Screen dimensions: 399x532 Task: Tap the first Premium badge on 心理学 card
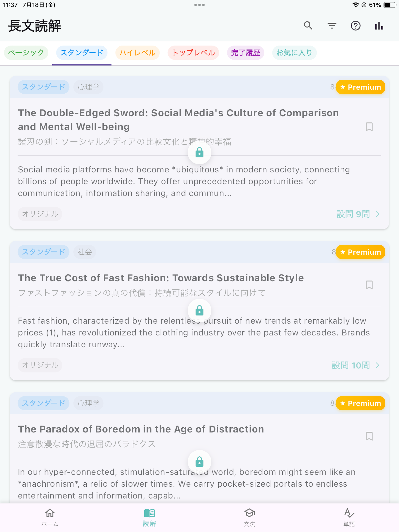360,87
